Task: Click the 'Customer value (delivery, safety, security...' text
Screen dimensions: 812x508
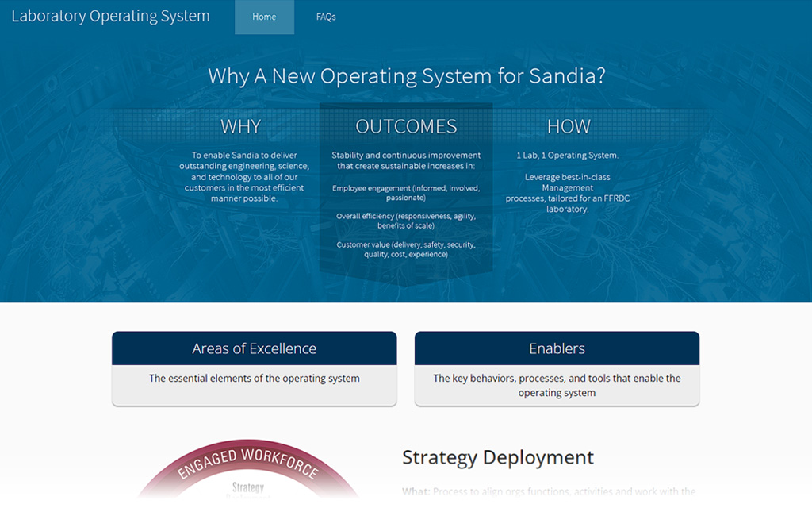Action: (x=406, y=249)
